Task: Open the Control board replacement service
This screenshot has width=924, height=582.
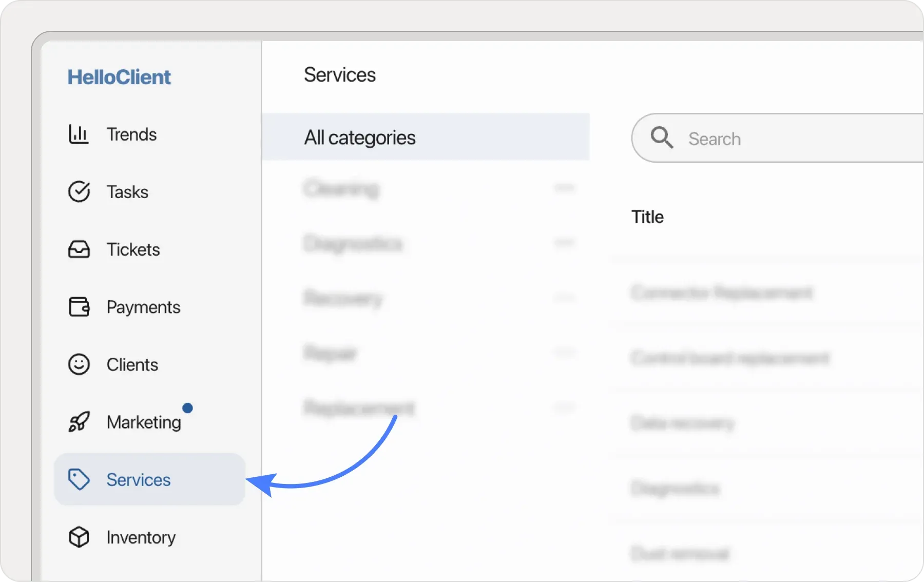Action: pyautogui.click(x=729, y=358)
